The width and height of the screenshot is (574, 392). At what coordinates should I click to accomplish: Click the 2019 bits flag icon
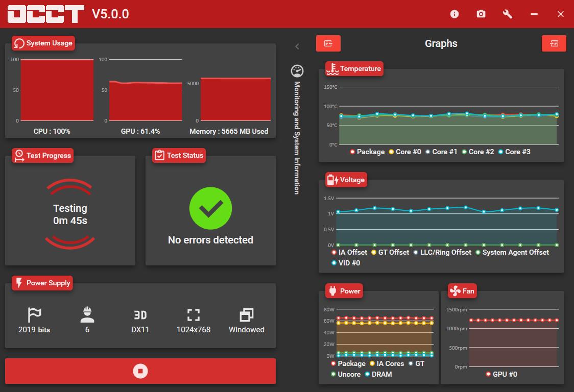click(x=34, y=315)
